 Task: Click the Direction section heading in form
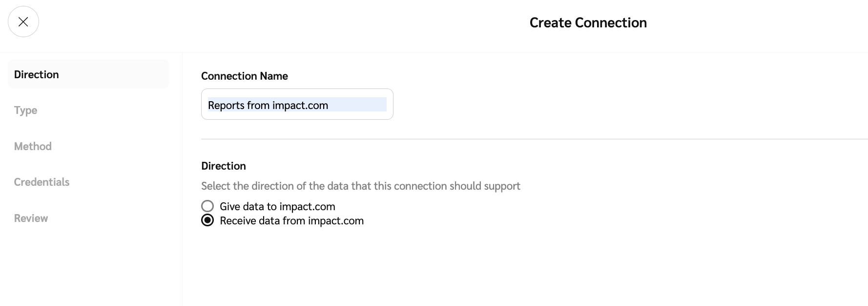[x=223, y=166]
